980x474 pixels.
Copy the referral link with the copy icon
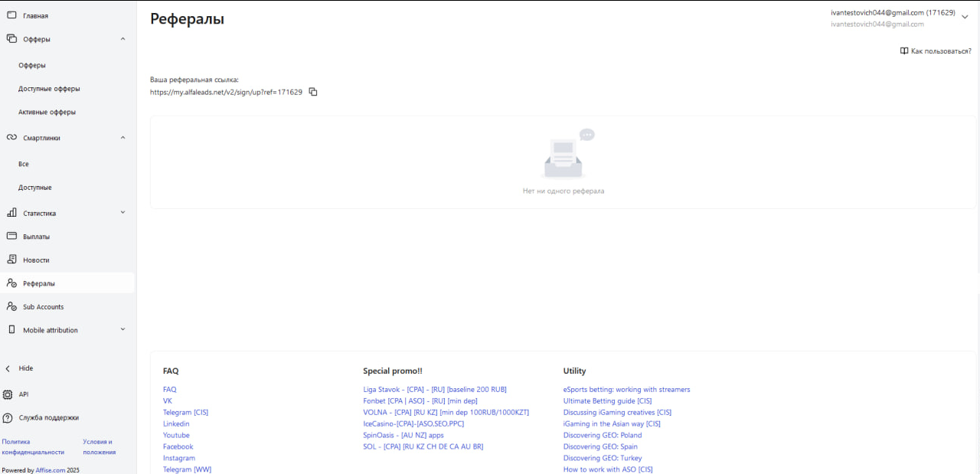pyautogui.click(x=313, y=92)
